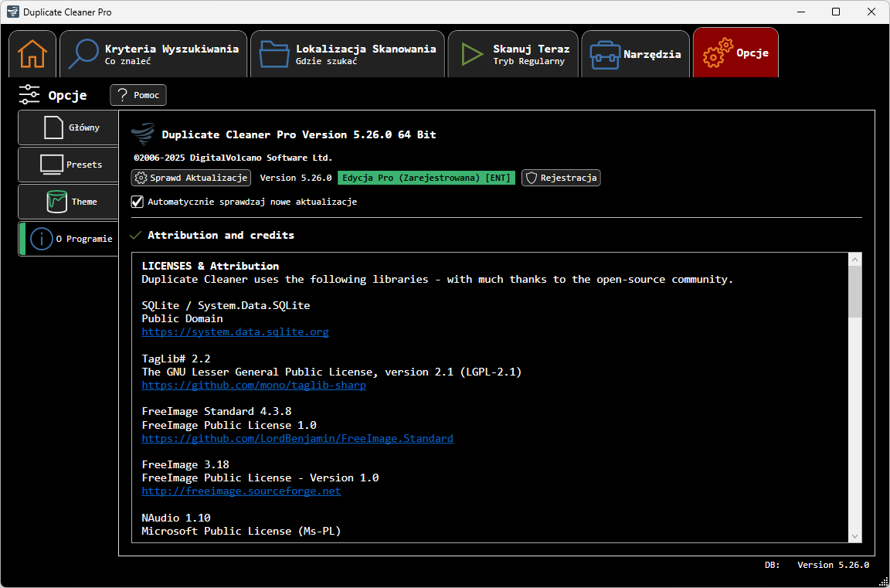Click the info circle icon in O Programie
This screenshot has height=588, width=890.
point(41,239)
